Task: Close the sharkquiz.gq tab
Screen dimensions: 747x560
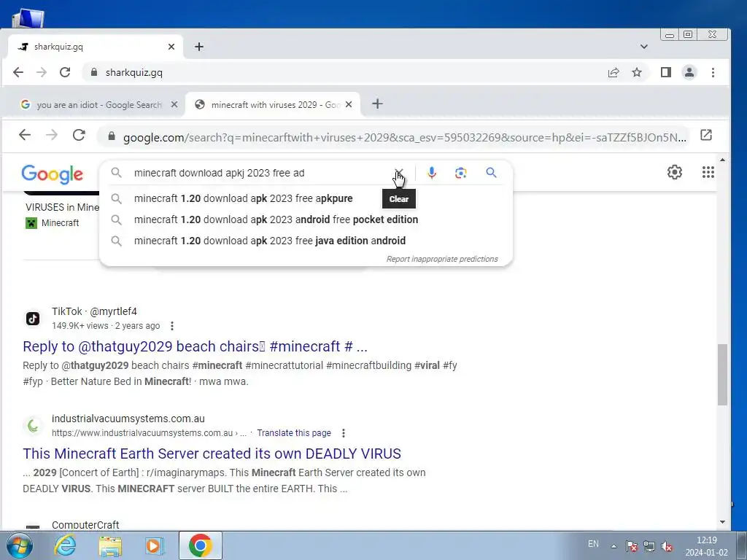Action: coord(171,47)
